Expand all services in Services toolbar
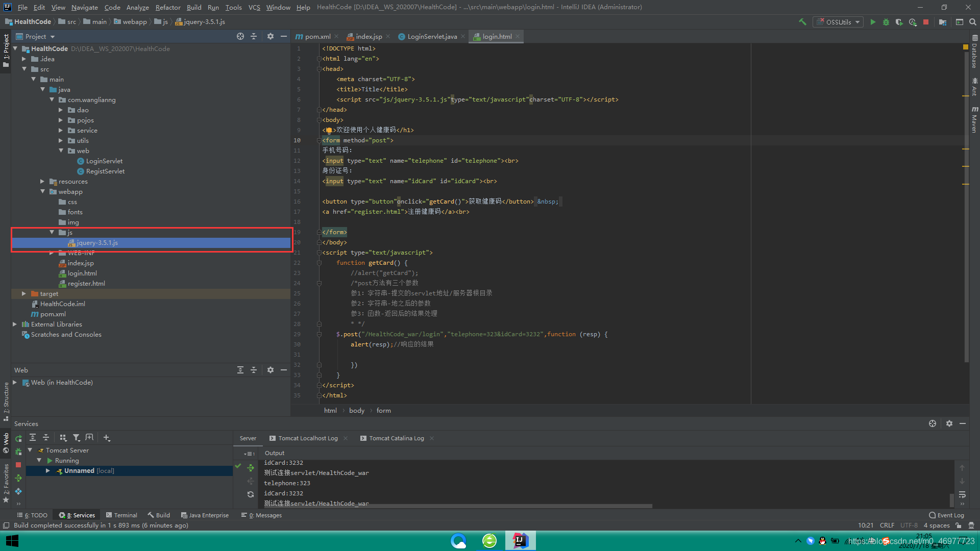 tap(33, 438)
